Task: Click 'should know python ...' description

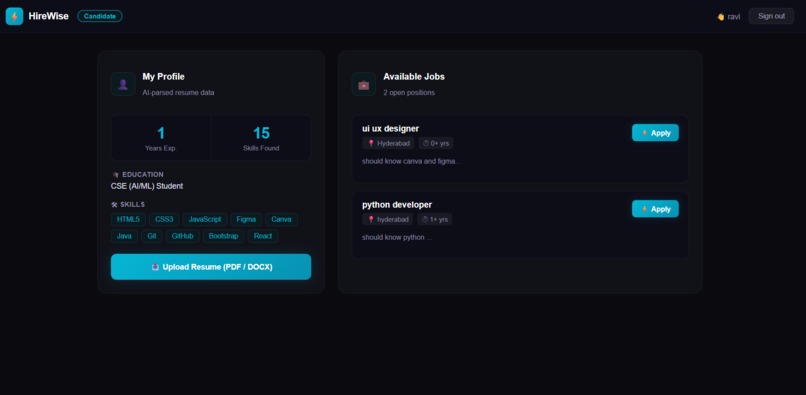Action: tap(397, 237)
